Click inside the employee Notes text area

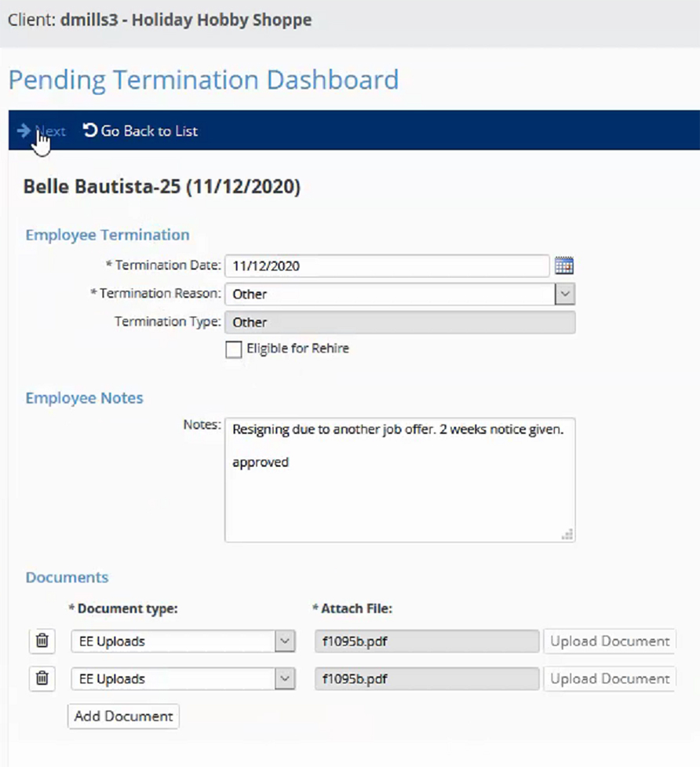(399, 495)
